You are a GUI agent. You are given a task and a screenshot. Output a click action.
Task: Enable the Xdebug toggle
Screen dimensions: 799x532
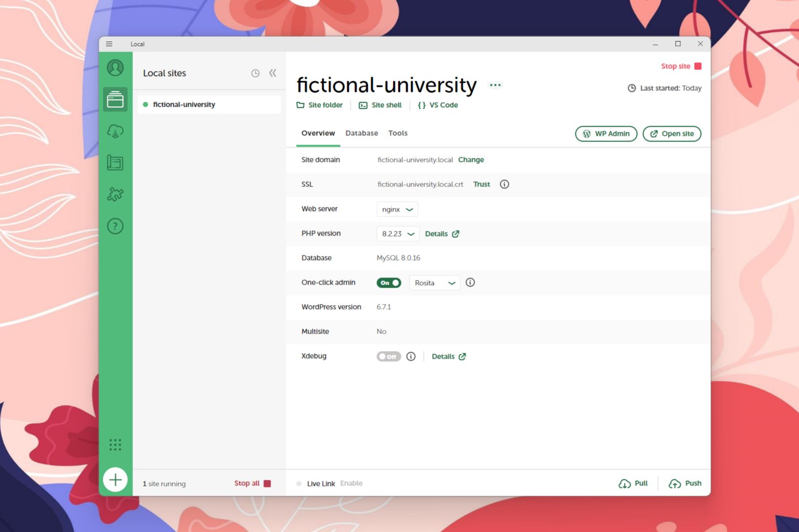389,356
